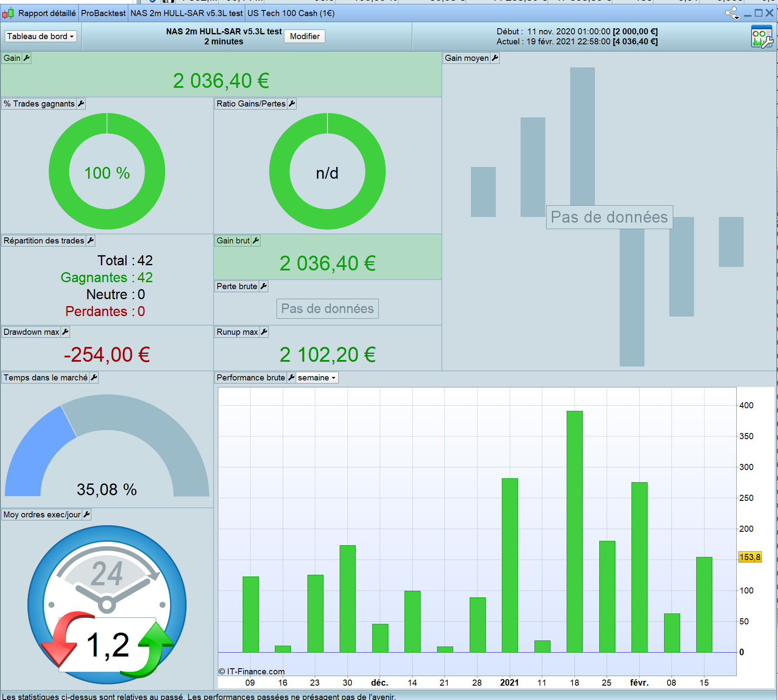The image size is (778, 700).
Task: Open settings wrench for the Gain panel
Action: click(x=27, y=58)
